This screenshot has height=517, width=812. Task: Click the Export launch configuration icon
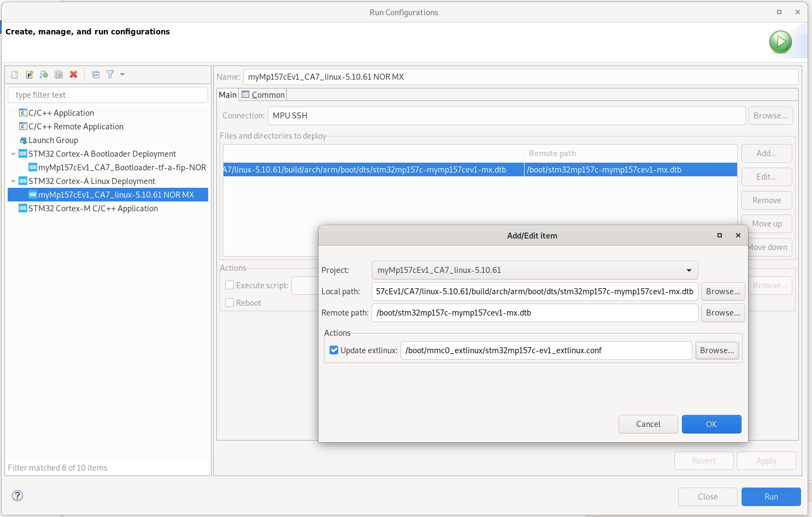(x=44, y=74)
